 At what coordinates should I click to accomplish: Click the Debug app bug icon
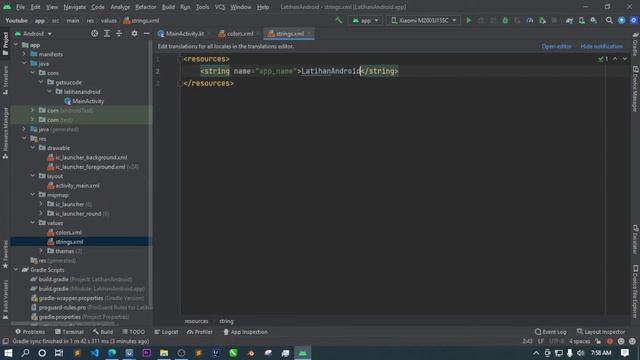pyautogui.click(x=505, y=20)
